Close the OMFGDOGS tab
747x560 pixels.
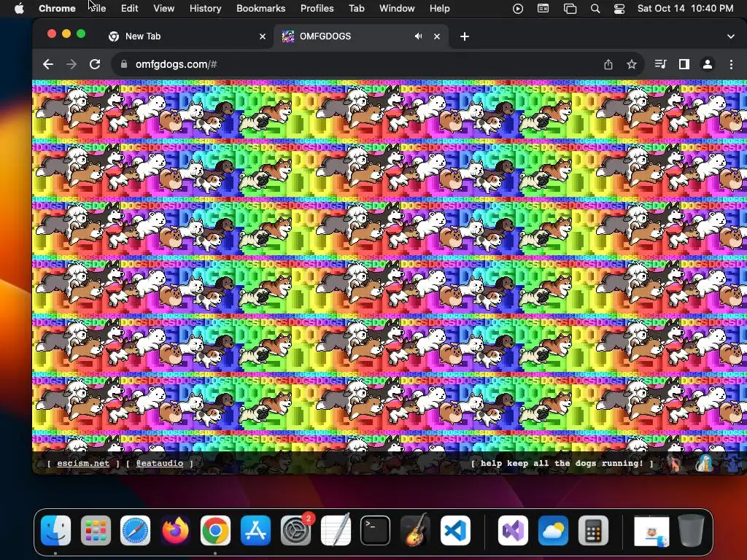[437, 36]
